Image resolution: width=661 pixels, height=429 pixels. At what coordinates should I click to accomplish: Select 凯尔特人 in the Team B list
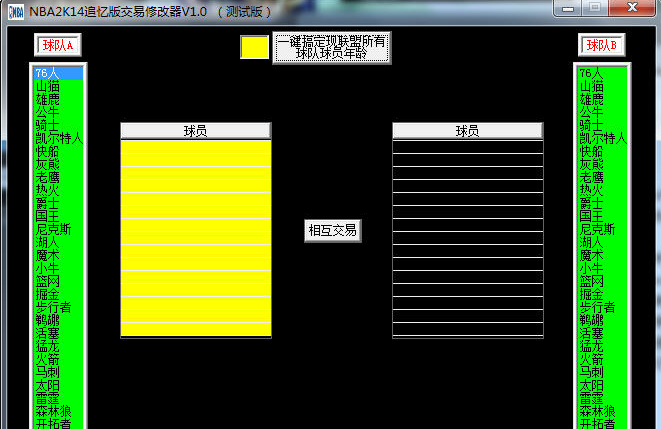coord(602,138)
